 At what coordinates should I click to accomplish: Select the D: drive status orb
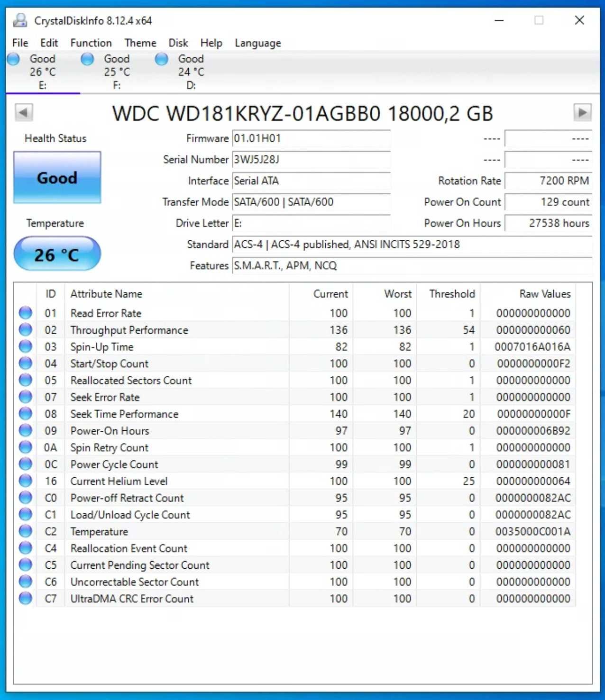tap(162, 59)
